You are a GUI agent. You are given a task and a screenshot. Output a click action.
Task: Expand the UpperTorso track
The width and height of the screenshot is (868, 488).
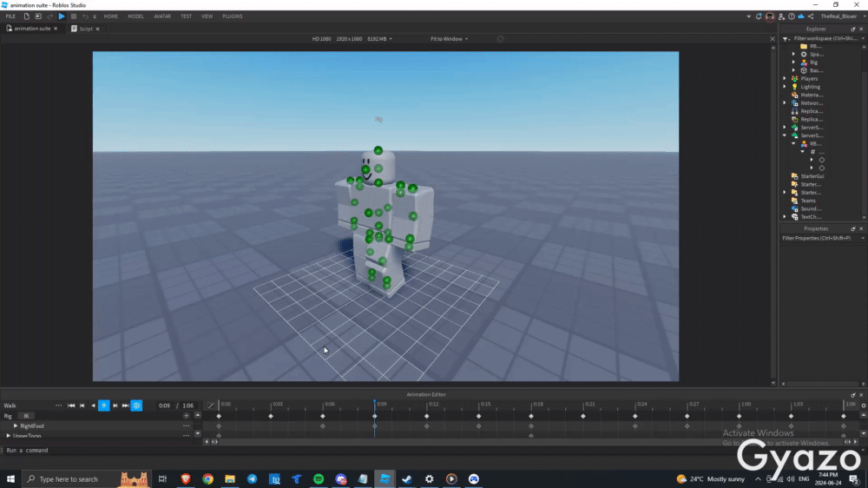coord(9,436)
